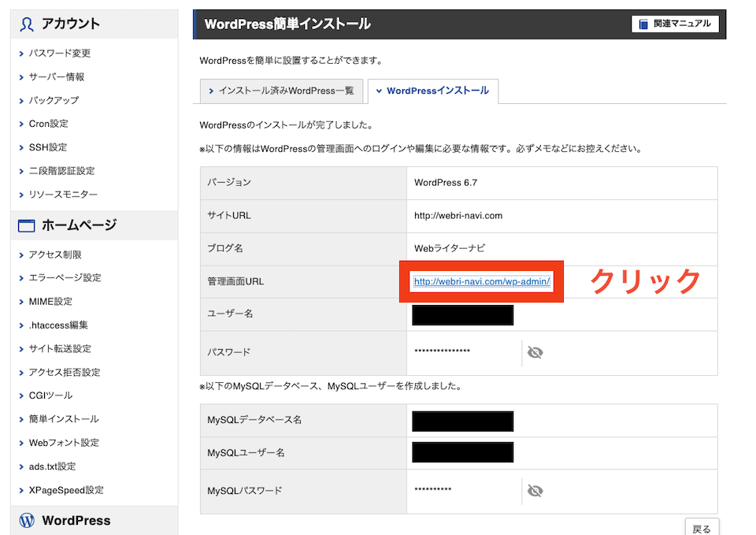The height and width of the screenshot is (535, 756).
Task: Click the WordPress 6.7 version value
Action: (x=446, y=183)
